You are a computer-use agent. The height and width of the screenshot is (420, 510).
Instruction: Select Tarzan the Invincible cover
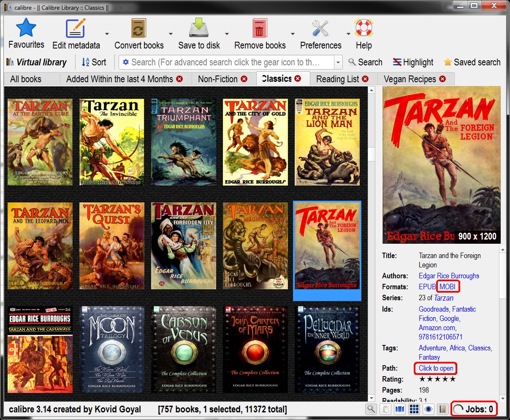[x=112, y=142]
